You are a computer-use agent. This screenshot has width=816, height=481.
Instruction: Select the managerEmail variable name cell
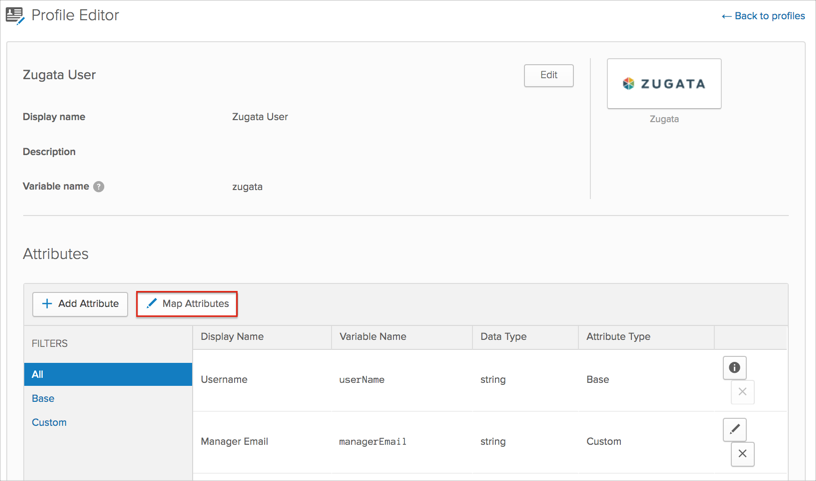[373, 441]
